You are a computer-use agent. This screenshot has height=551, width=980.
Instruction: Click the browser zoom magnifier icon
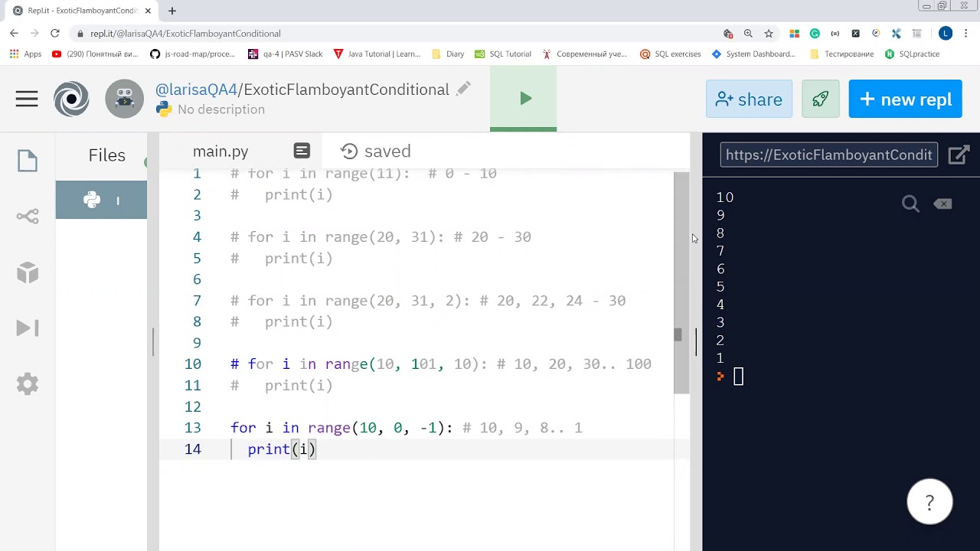(x=748, y=34)
